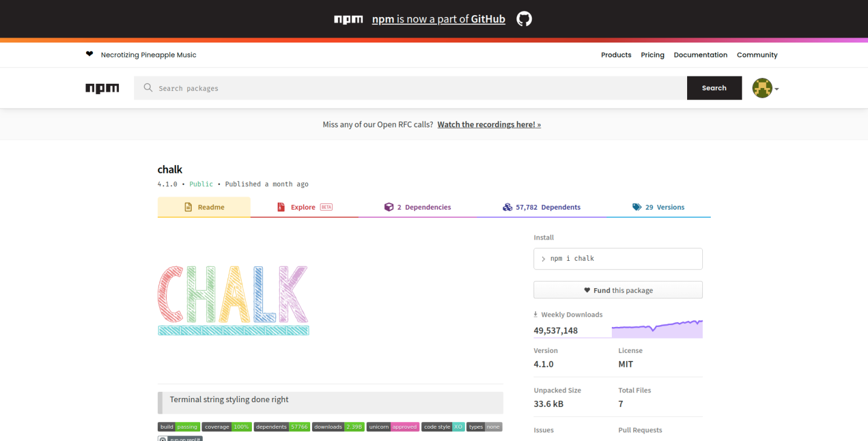Click the Search button
868x441 pixels.
(714, 88)
